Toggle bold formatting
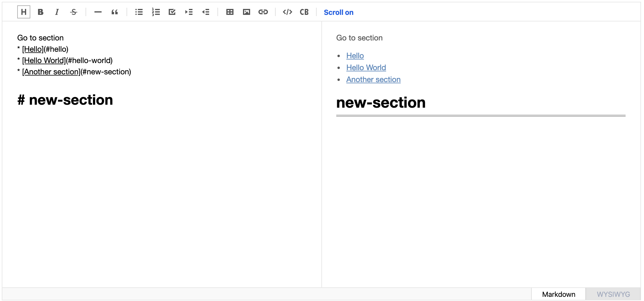Viewport: 644px width, 301px height. pyautogui.click(x=41, y=12)
